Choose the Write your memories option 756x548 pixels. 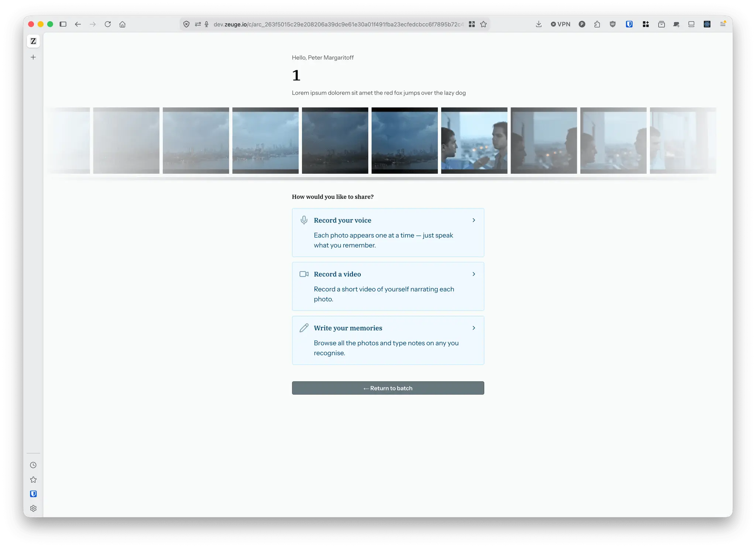388,340
